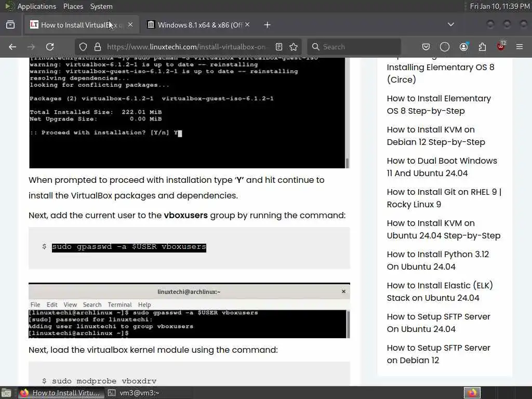Bookmark this page with the star

[294, 47]
